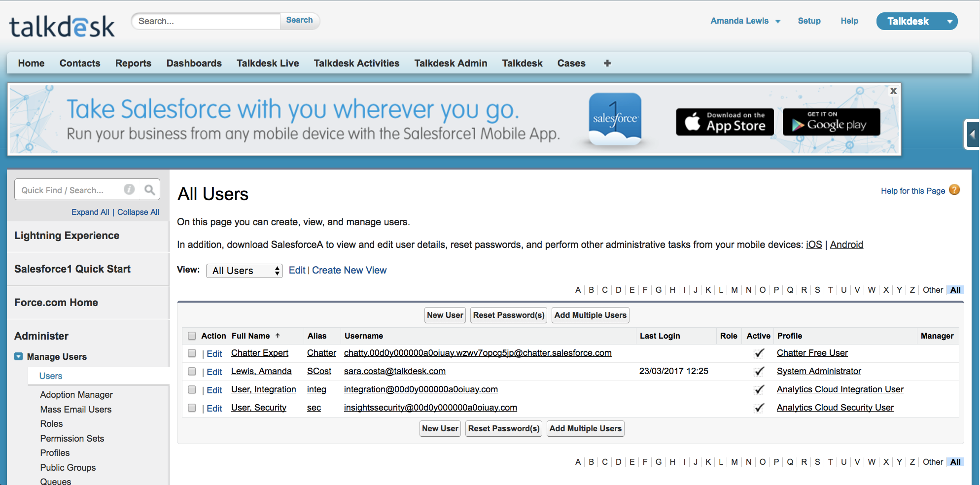Check the box for Chatter Expert row
Viewport: 980px width, 485px height.
pos(192,353)
